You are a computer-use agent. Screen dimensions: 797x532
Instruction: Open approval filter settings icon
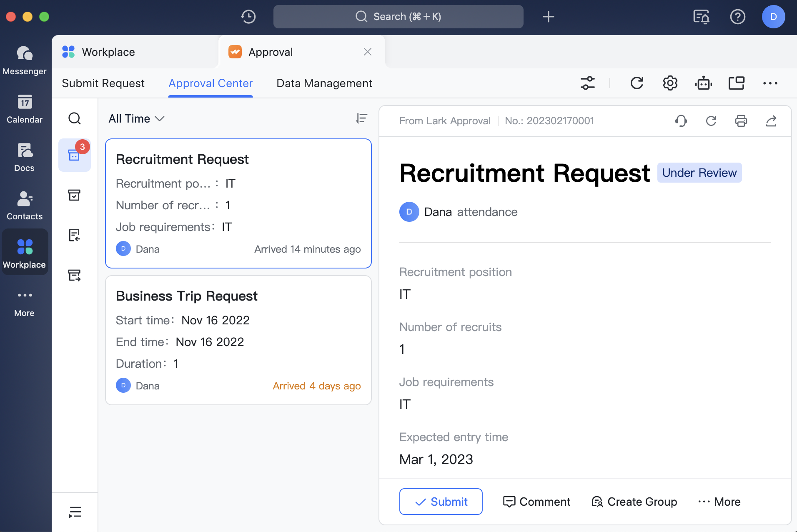click(x=588, y=83)
